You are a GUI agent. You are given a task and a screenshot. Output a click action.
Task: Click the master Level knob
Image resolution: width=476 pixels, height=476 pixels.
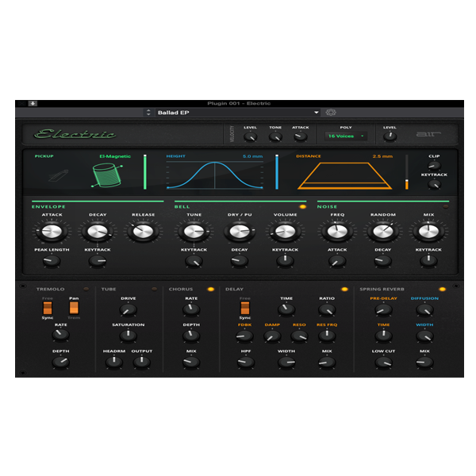pyautogui.click(x=390, y=136)
